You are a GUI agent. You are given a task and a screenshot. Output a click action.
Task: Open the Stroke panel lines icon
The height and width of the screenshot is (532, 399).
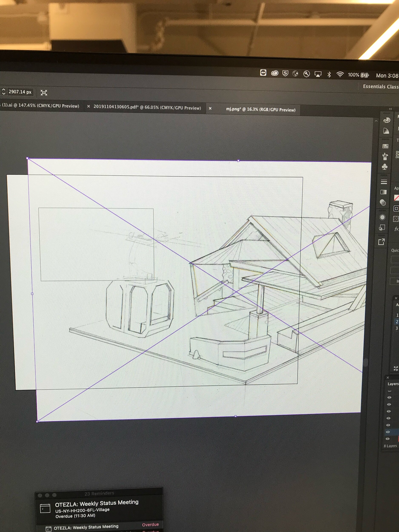click(x=384, y=182)
